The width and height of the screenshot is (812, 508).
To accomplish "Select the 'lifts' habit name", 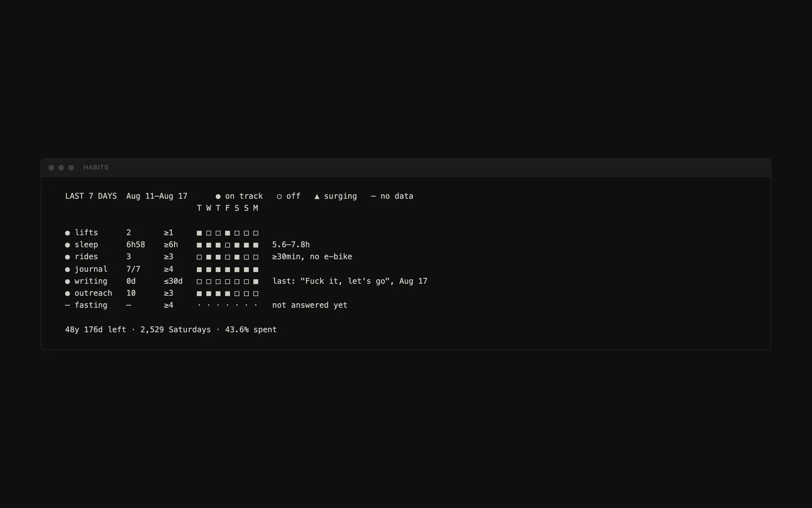I will coord(86,233).
